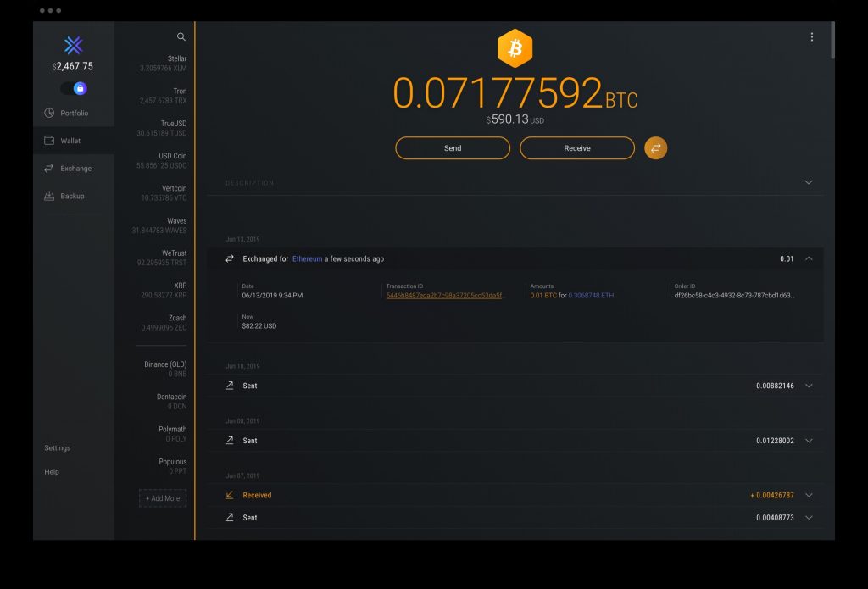
Task: Click the 0.07177592 BTC balance
Action: (x=515, y=93)
